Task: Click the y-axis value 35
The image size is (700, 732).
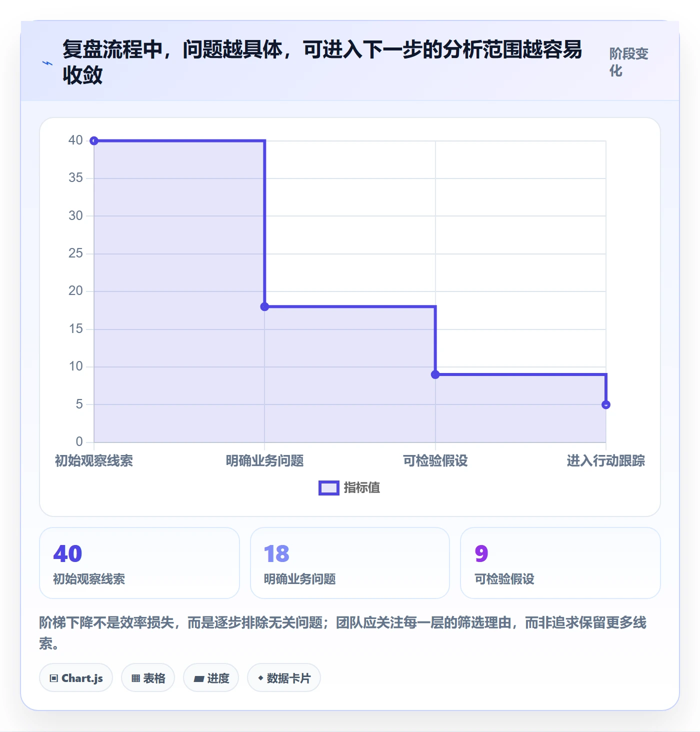Action: point(75,177)
